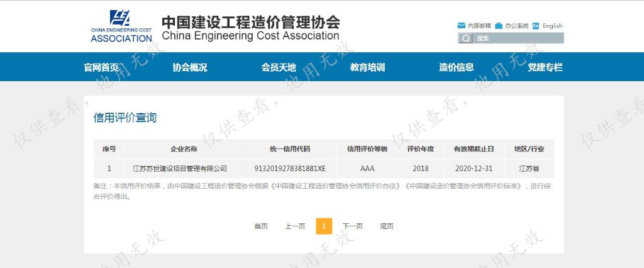Viewport: 644px width, 268px height.
Task: Click the 信用评价查询 heading
Action: pos(125,118)
